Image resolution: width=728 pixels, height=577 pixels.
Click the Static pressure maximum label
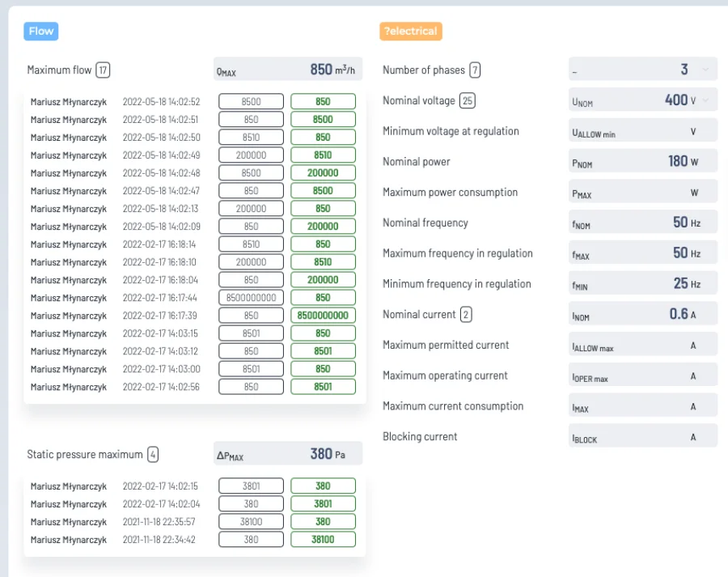click(x=85, y=454)
